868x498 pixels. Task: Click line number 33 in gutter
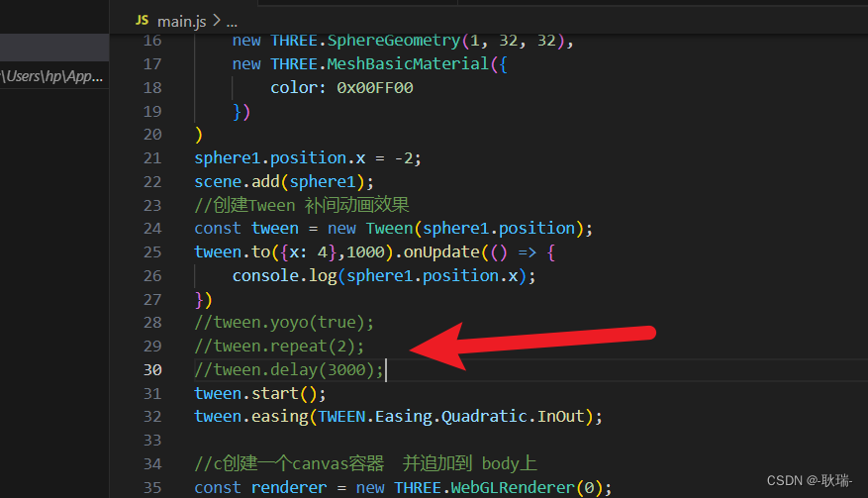pyautogui.click(x=152, y=441)
